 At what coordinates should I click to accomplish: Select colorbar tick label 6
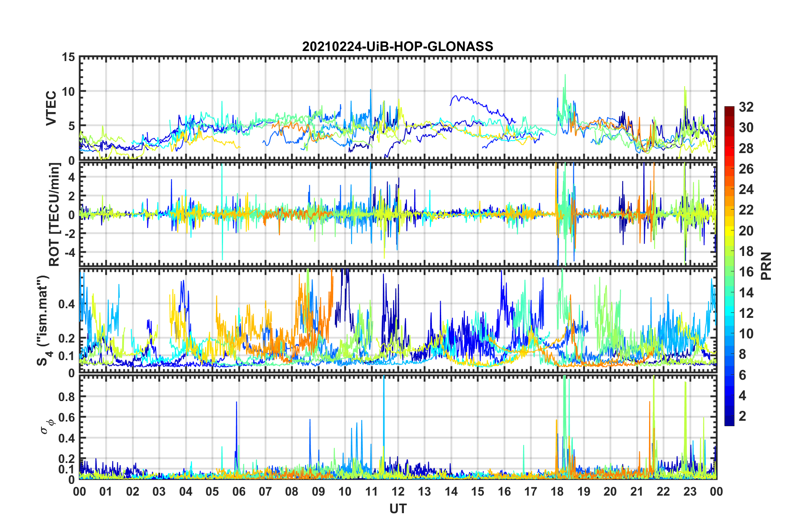pos(742,375)
